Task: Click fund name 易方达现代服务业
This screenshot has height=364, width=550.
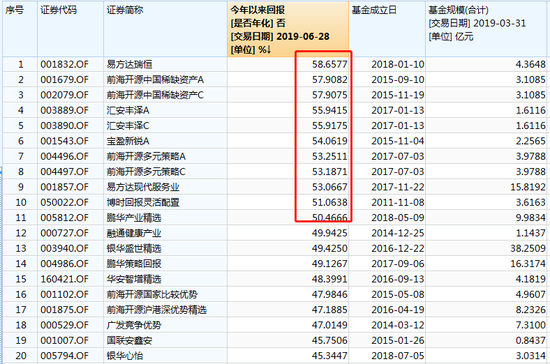Action: (143, 187)
